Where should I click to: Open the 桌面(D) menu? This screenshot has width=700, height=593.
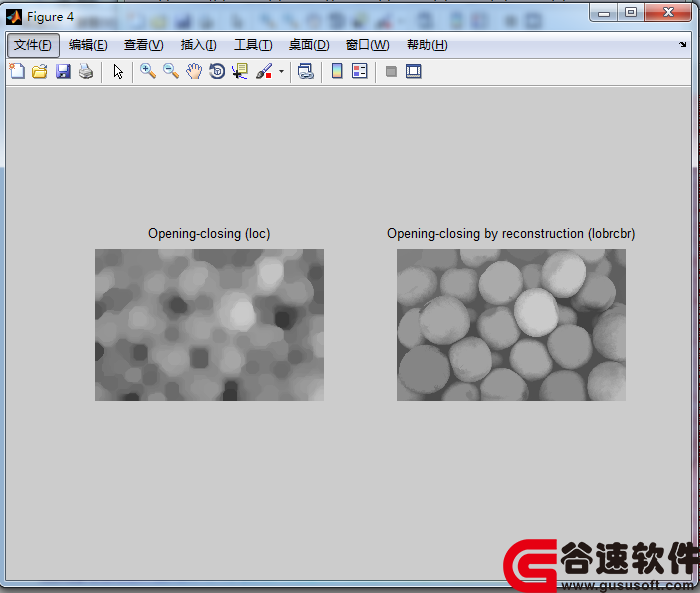(x=309, y=45)
